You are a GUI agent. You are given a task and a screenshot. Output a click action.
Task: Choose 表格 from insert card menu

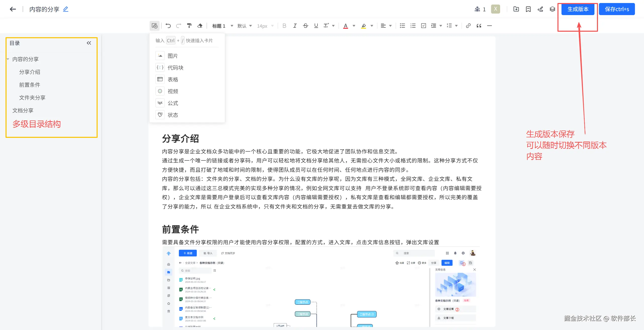173,79
